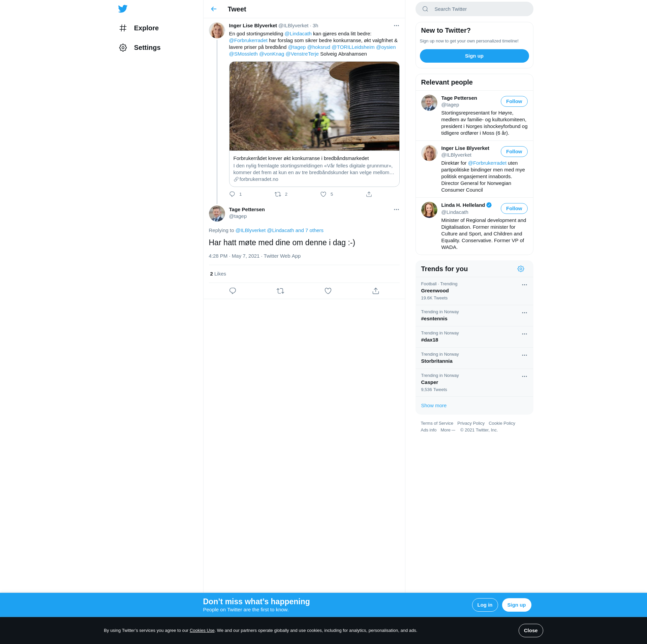Retweet Inger Lise Blyverket's tweet
647x644 pixels.
pos(278,194)
